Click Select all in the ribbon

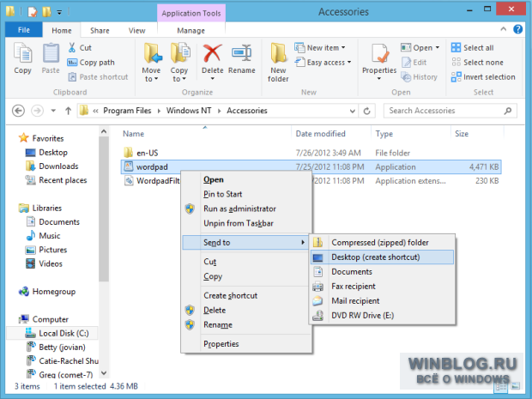(x=472, y=47)
